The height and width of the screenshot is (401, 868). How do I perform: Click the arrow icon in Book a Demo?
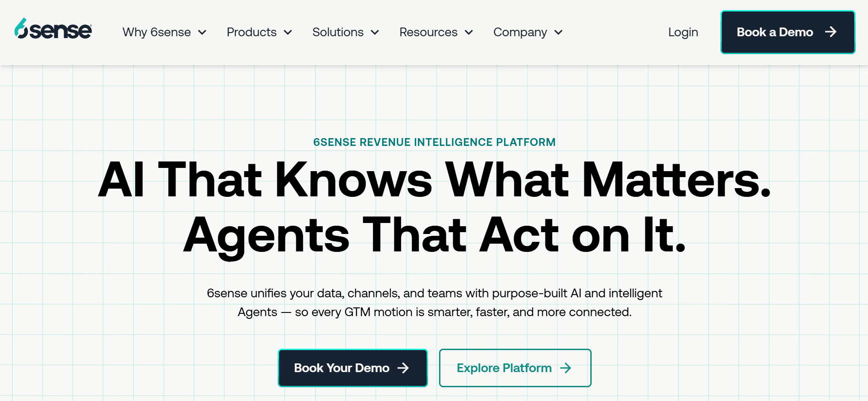coord(830,32)
